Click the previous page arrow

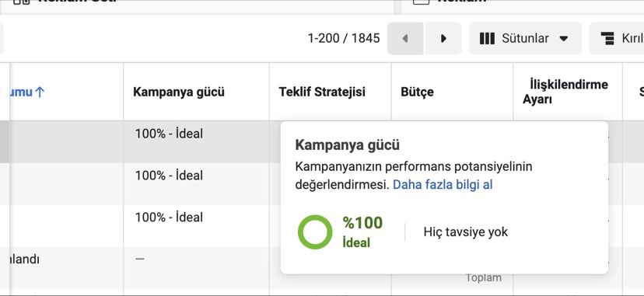pos(405,38)
